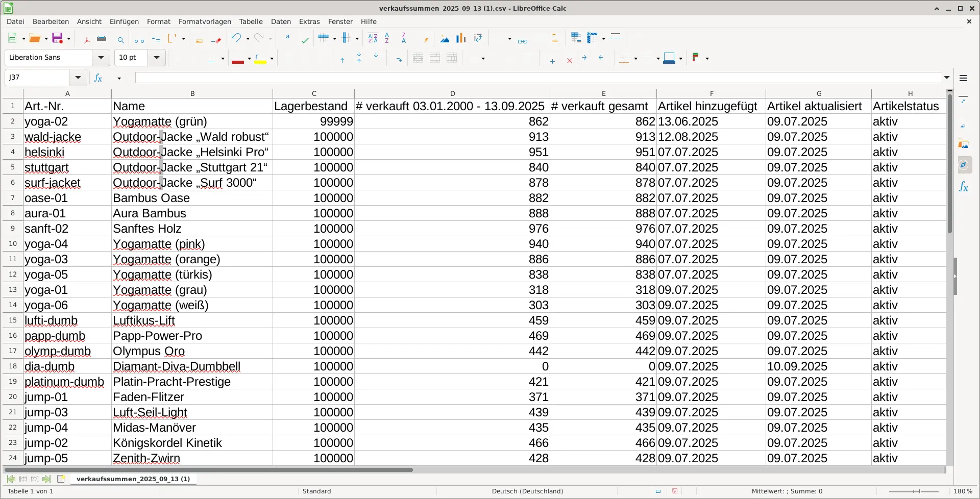Click the Insert Hyperlink chain icon
The height and width of the screenshot is (499, 980).
523,40
